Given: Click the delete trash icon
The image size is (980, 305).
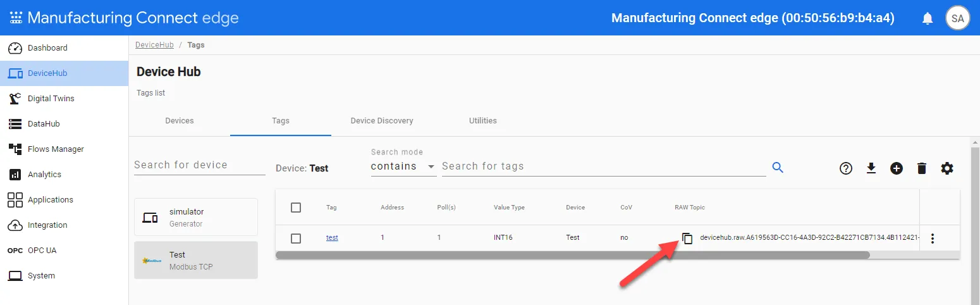Looking at the screenshot, I should (922, 168).
